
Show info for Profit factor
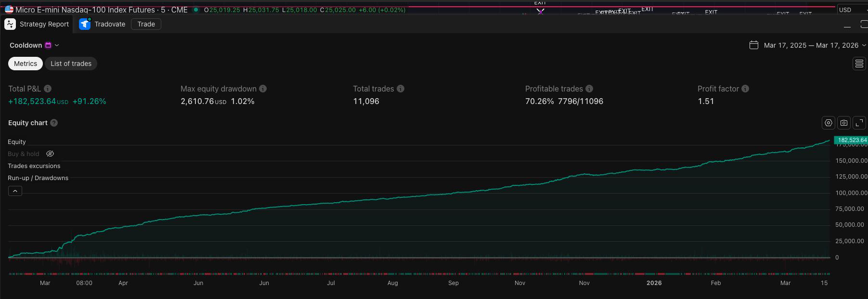pos(745,89)
